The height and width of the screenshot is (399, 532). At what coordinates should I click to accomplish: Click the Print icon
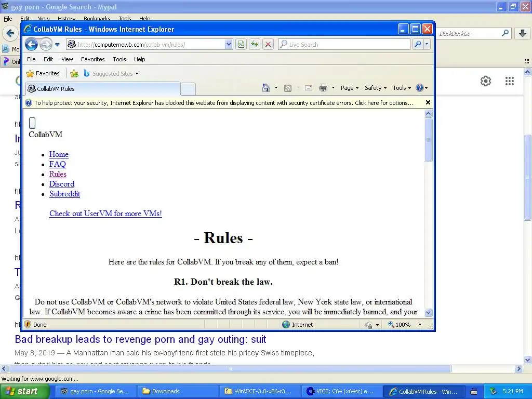(x=323, y=88)
